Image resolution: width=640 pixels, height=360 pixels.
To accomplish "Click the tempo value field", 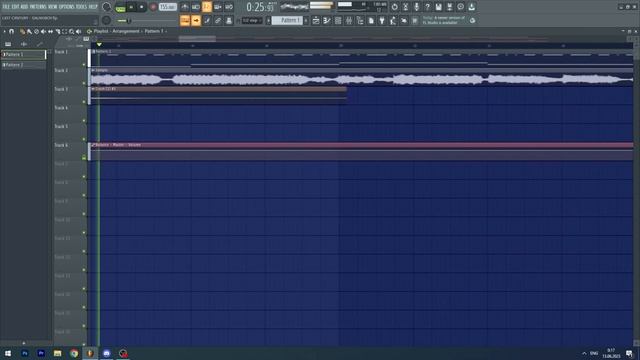I will pyautogui.click(x=168, y=7).
